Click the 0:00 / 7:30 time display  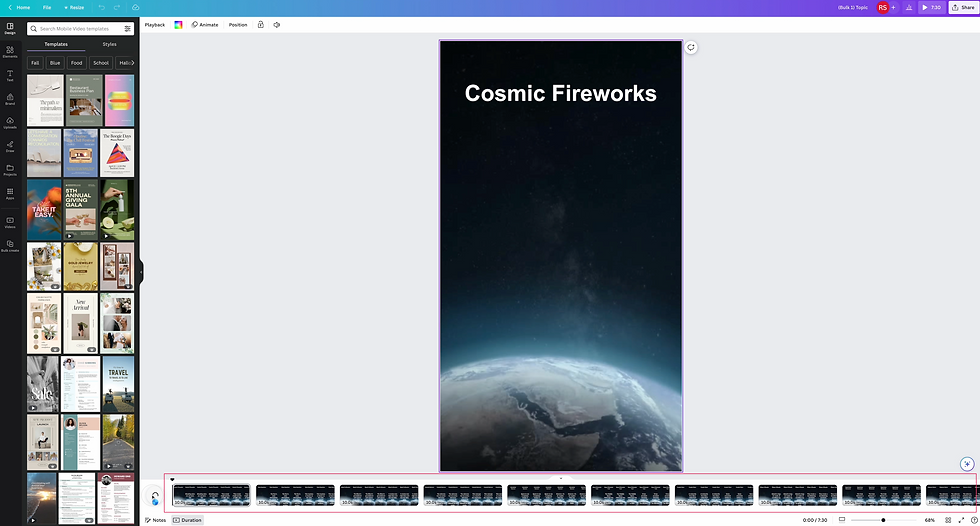click(815, 520)
